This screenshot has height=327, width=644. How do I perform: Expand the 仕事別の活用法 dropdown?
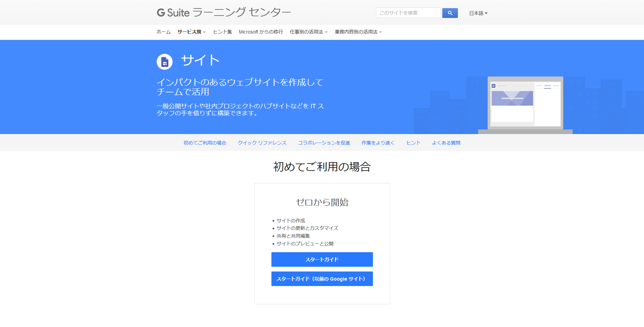tap(309, 32)
